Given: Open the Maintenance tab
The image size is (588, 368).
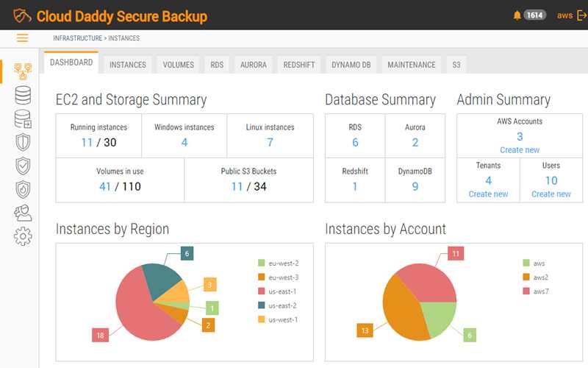Looking at the screenshot, I should coord(412,65).
